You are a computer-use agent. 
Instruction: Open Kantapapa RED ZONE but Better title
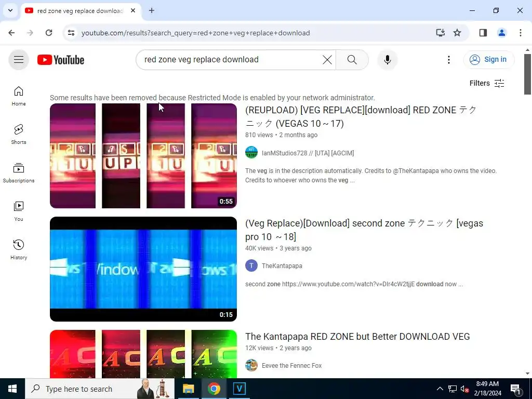pyautogui.click(x=357, y=337)
